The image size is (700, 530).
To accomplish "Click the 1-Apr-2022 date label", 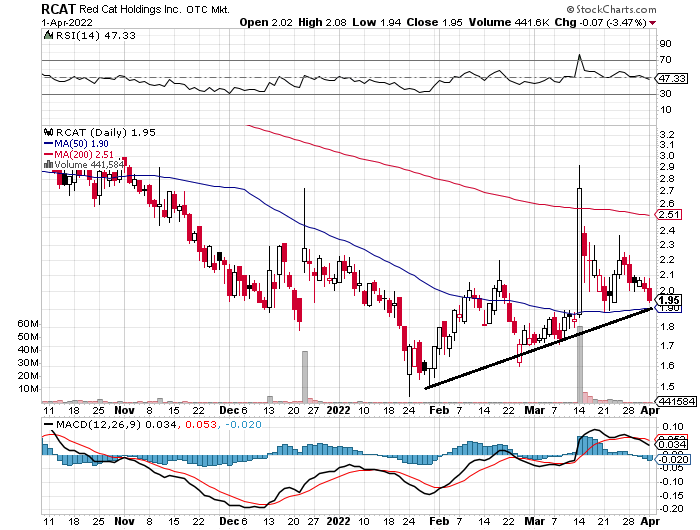I will (x=67, y=22).
